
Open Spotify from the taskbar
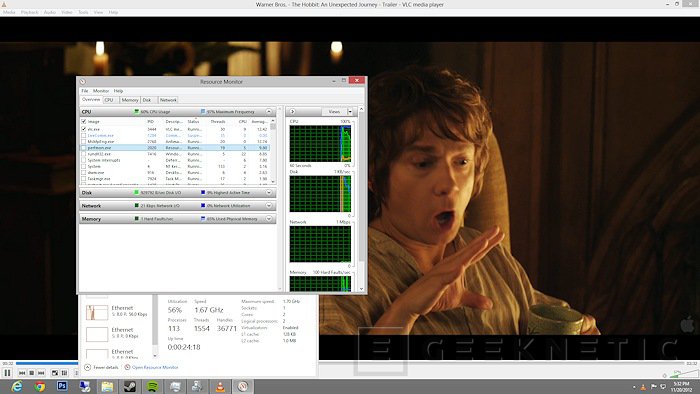click(x=153, y=386)
